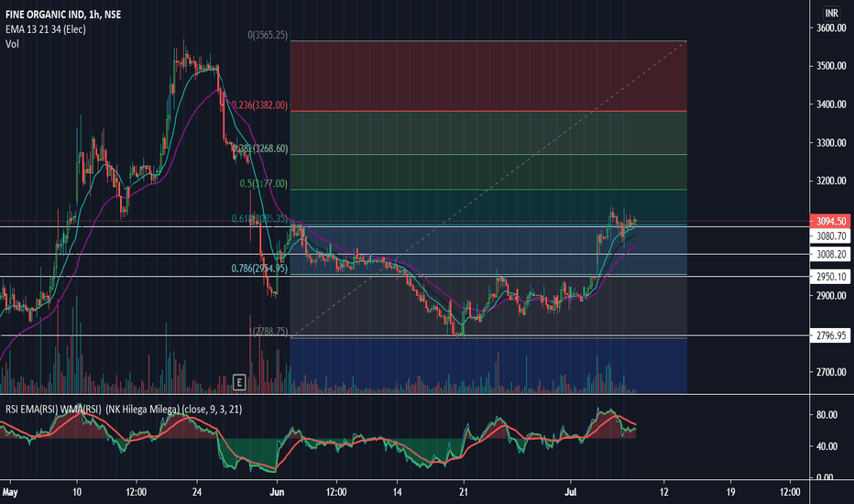Click the 3200.00 price axis label
Screen dimensions: 854x504
point(831,181)
